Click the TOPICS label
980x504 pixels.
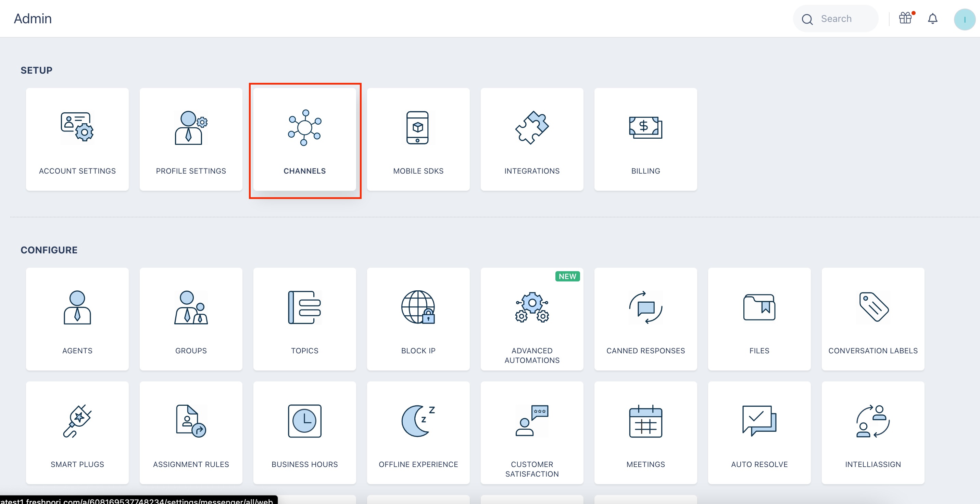click(305, 351)
